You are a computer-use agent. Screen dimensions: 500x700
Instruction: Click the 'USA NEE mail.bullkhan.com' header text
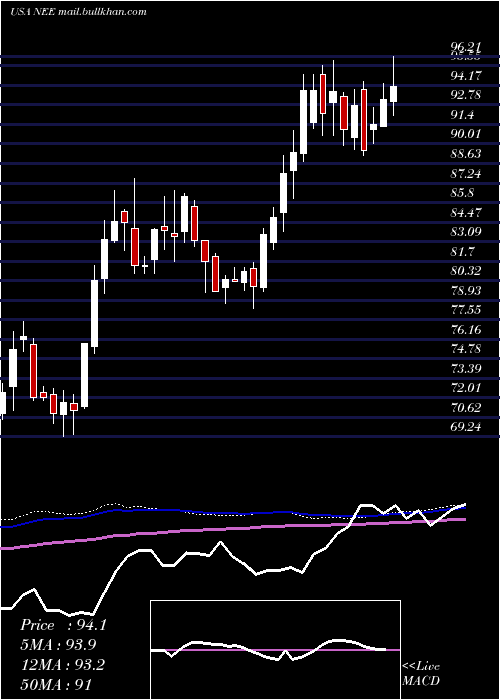point(79,12)
